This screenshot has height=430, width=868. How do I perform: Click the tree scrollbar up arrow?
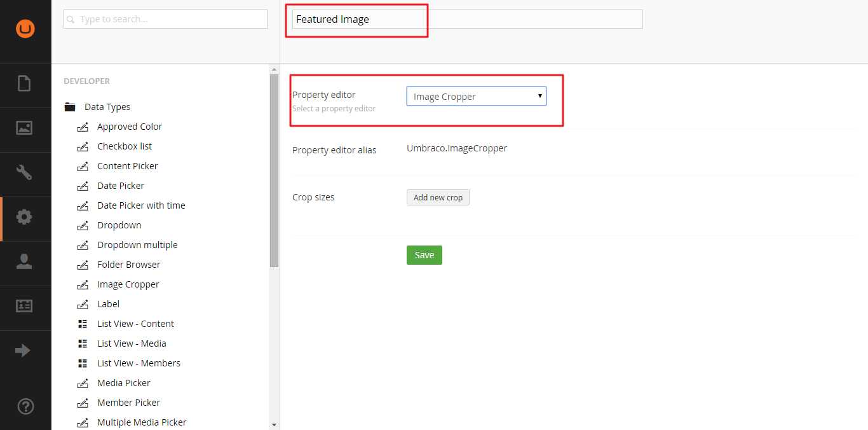[274, 69]
